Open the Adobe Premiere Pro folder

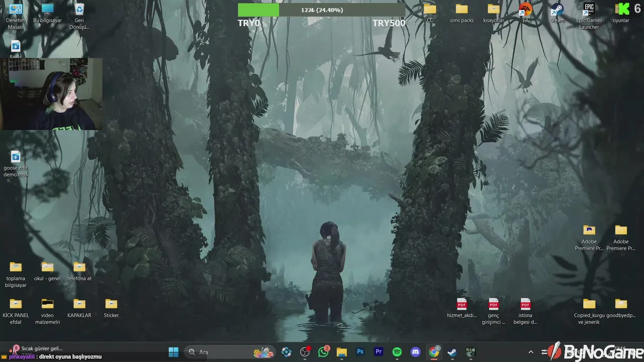point(621,237)
